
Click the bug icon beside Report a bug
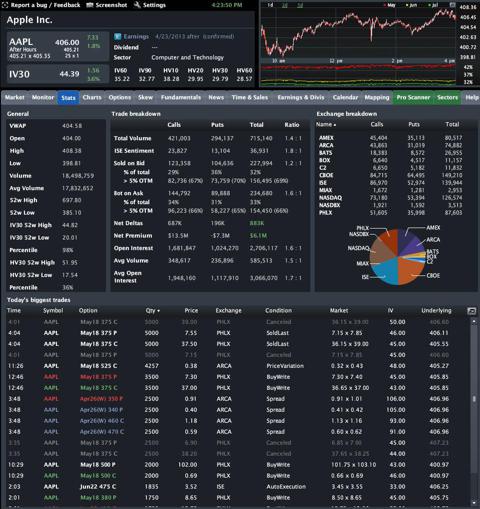point(6,5)
